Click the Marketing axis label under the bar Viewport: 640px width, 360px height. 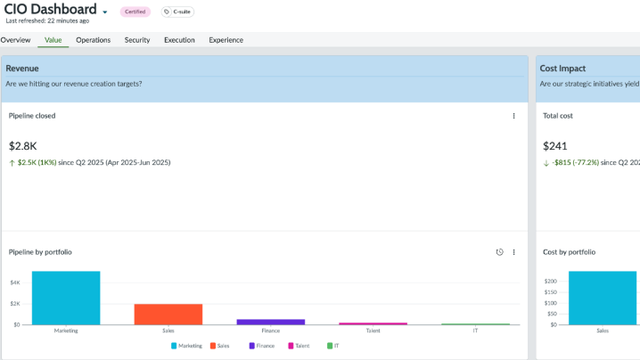(x=66, y=331)
